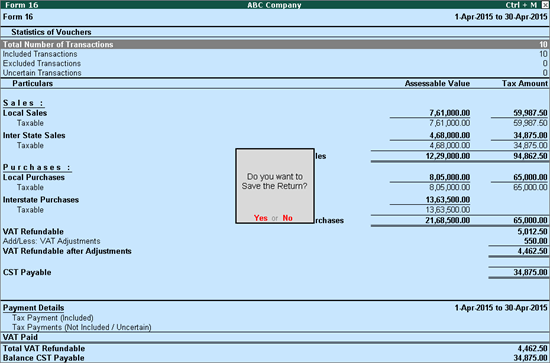Click the Ctrl + M label

coord(521,5)
